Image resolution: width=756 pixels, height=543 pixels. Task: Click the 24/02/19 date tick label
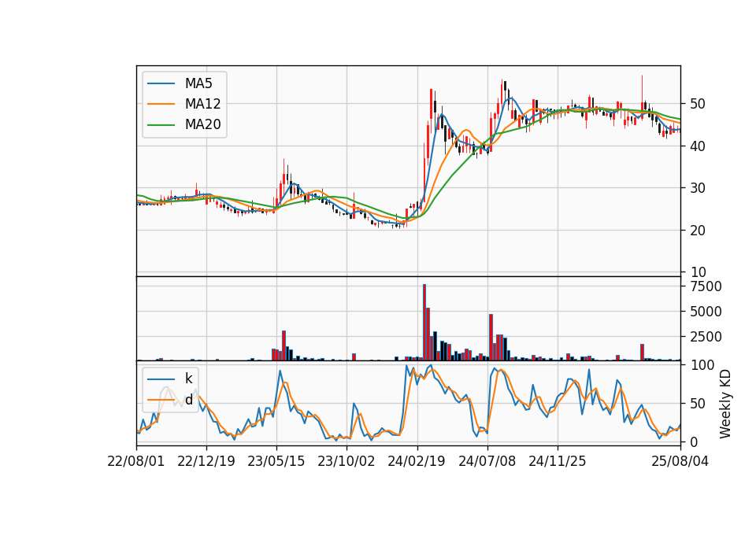click(417, 461)
